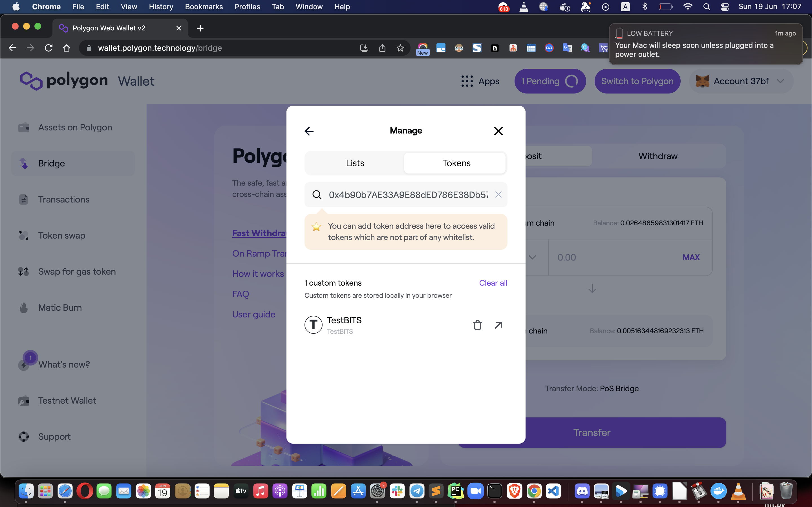
Task: Expand the Account 37bf dropdown
Action: click(780, 81)
